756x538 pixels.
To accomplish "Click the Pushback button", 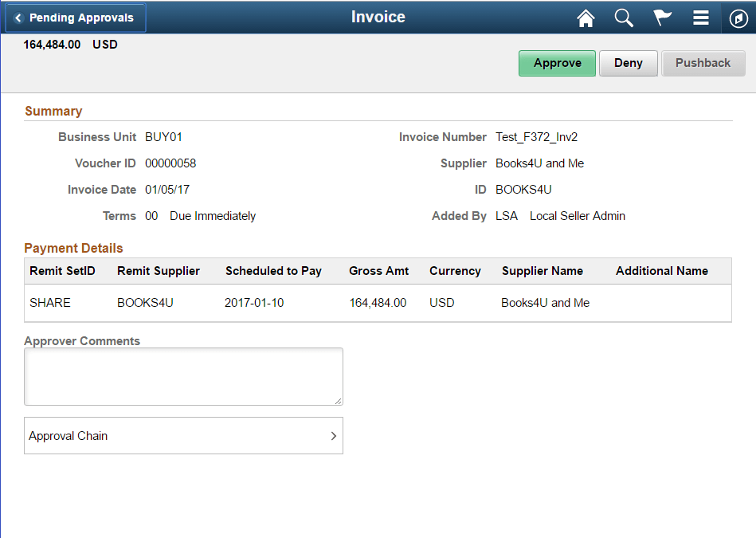I will pyautogui.click(x=703, y=63).
